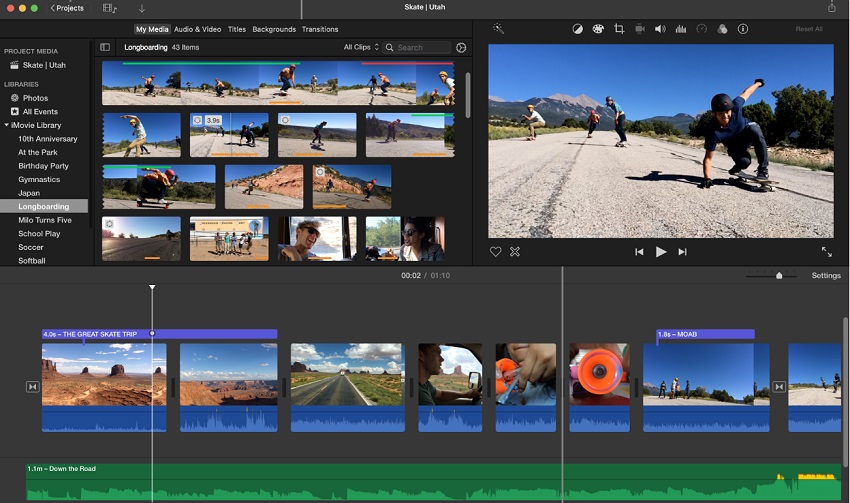Toggle the libraries sidebar visibility
The height and width of the screenshot is (503, 850).
105,47
